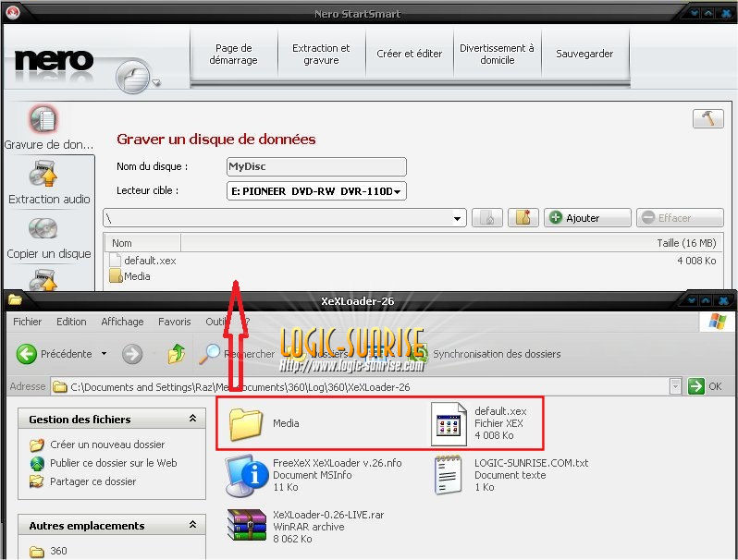Click the Publier ce dossier globe icon

[37, 464]
